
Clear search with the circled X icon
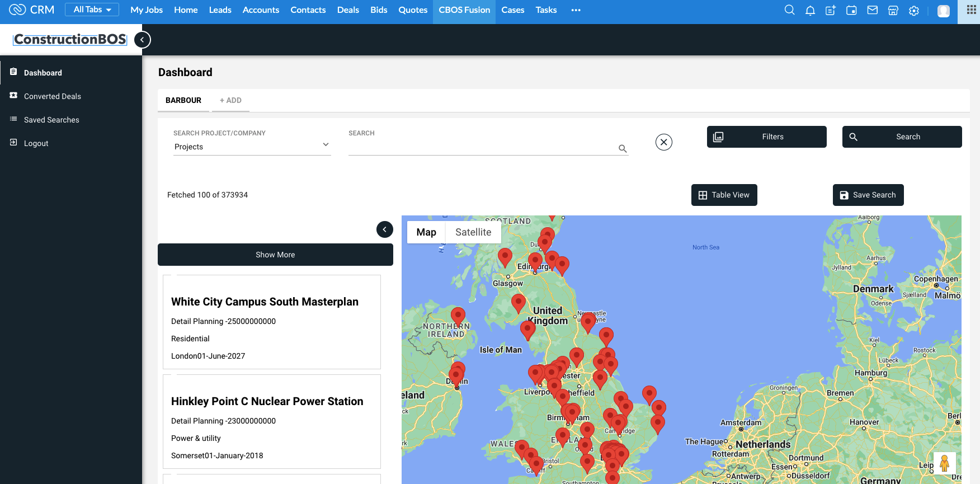click(663, 142)
